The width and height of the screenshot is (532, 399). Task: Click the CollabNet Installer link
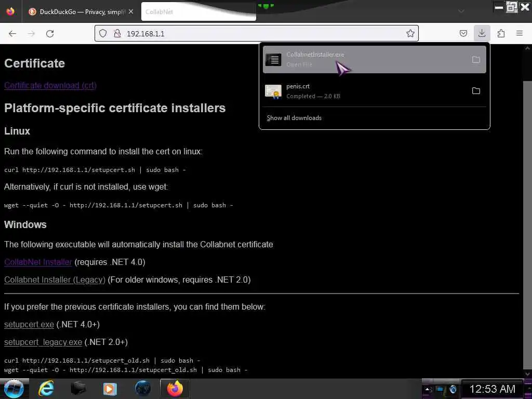pyautogui.click(x=38, y=262)
